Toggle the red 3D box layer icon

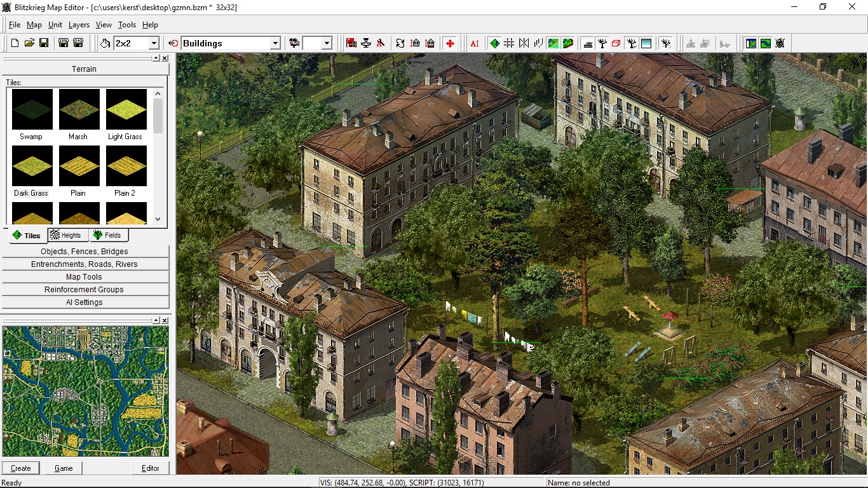pos(616,43)
